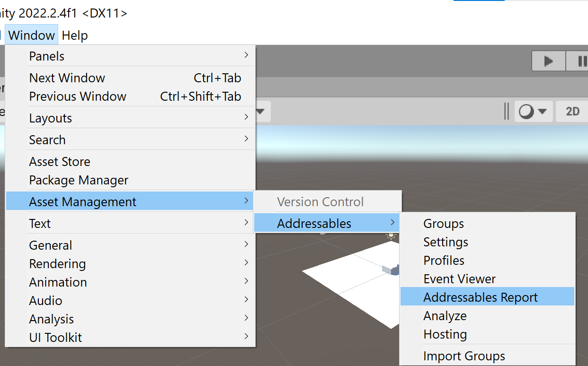
Task: Open the Asset Store window
Action: pyautogui.click(x=60, y=162)
